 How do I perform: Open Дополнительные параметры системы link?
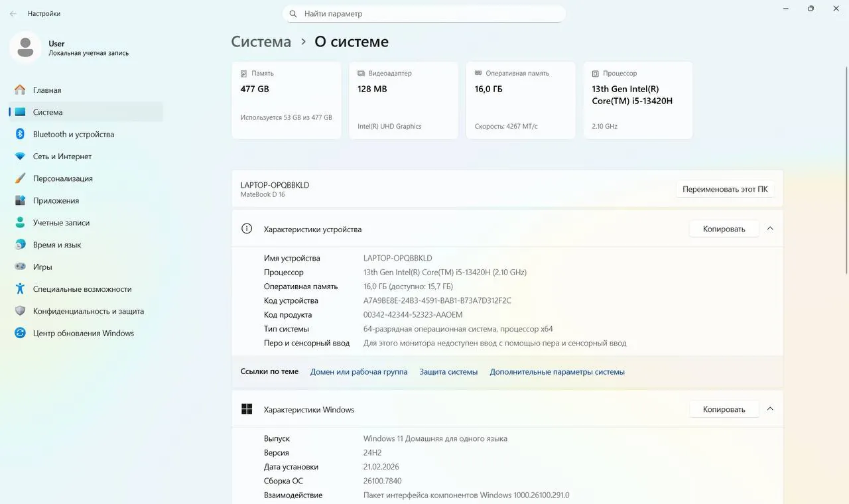[557, 372]
